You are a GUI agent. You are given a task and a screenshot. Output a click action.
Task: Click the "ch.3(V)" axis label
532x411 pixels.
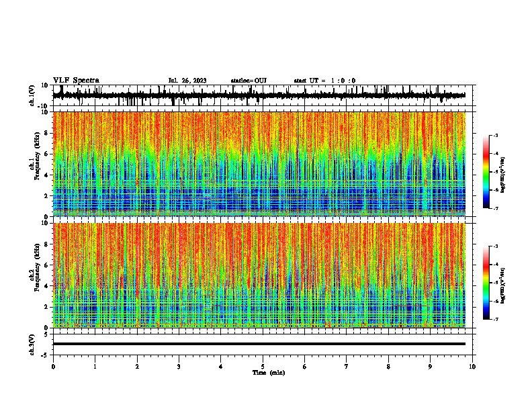[32, 345]
